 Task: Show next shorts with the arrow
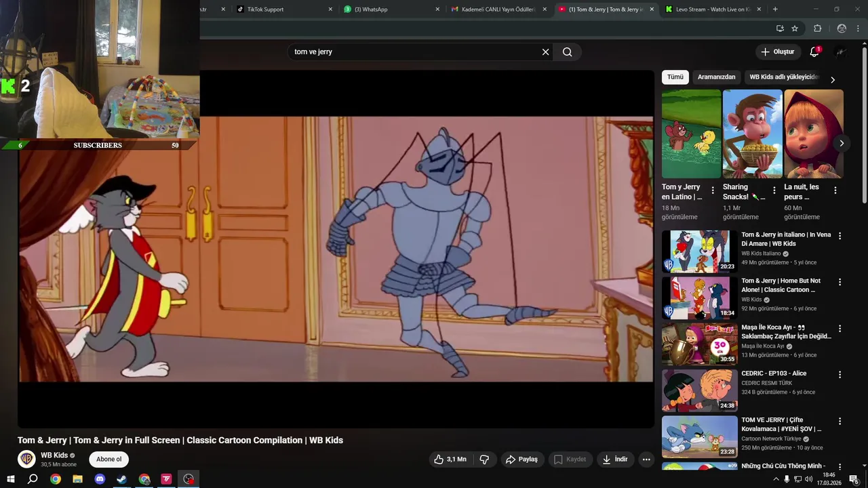click(x=842, y=143)
